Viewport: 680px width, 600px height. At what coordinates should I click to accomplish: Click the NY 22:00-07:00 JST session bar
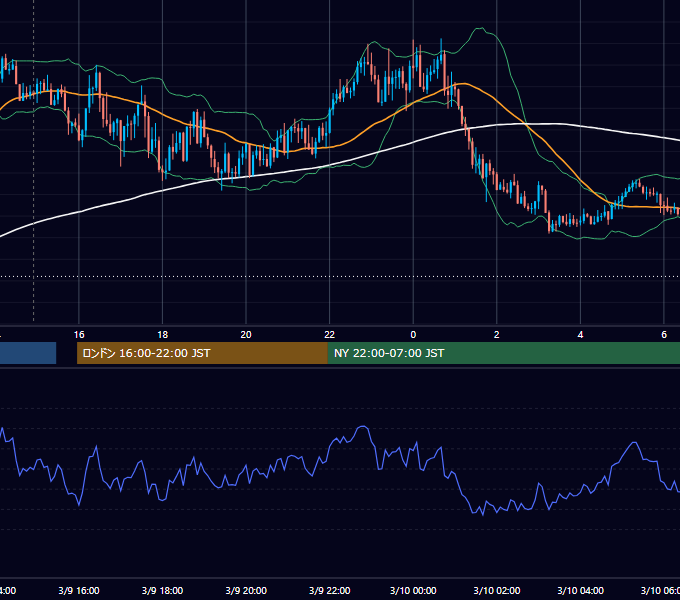pyautogui.click(x=503, y=353)
